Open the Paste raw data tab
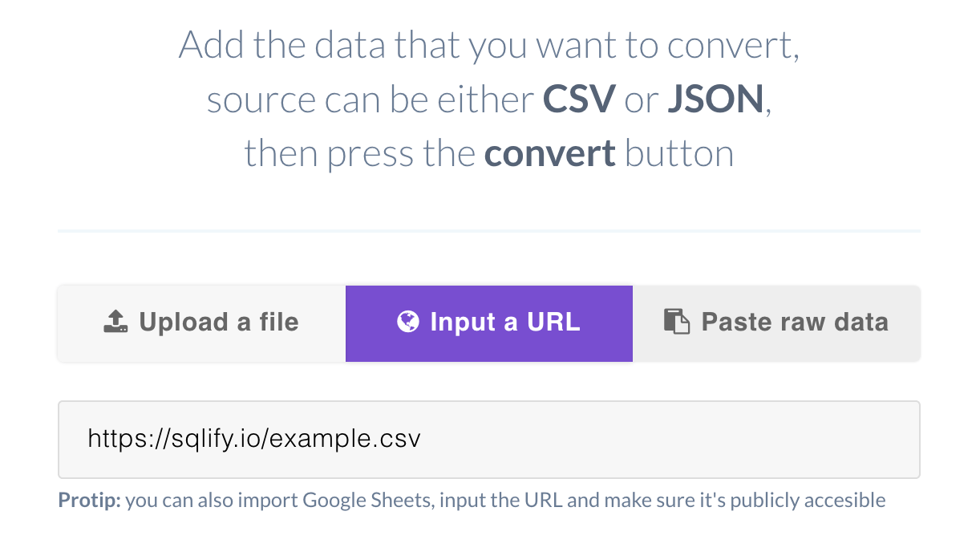Screen dimensions: 980x560 (776, 323)
